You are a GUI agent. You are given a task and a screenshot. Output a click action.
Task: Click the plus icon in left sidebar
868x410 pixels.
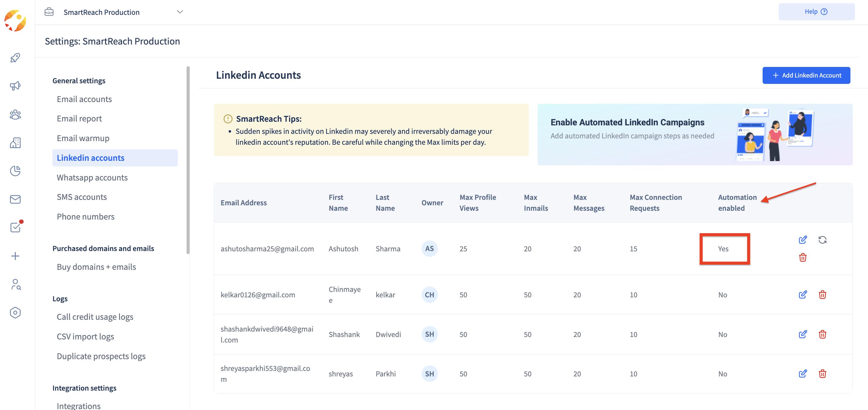(15, 256)
